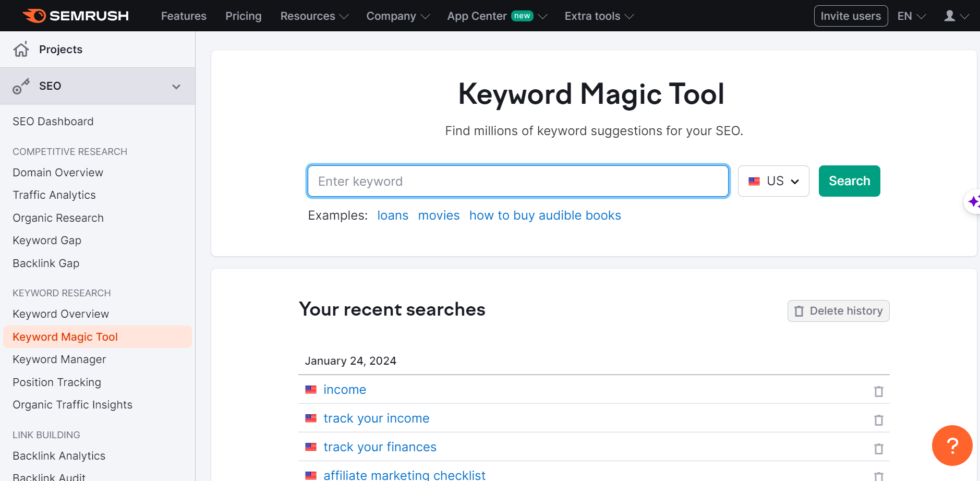Click the green Search button
Screen dimensions: 980x481
[849, 181]
